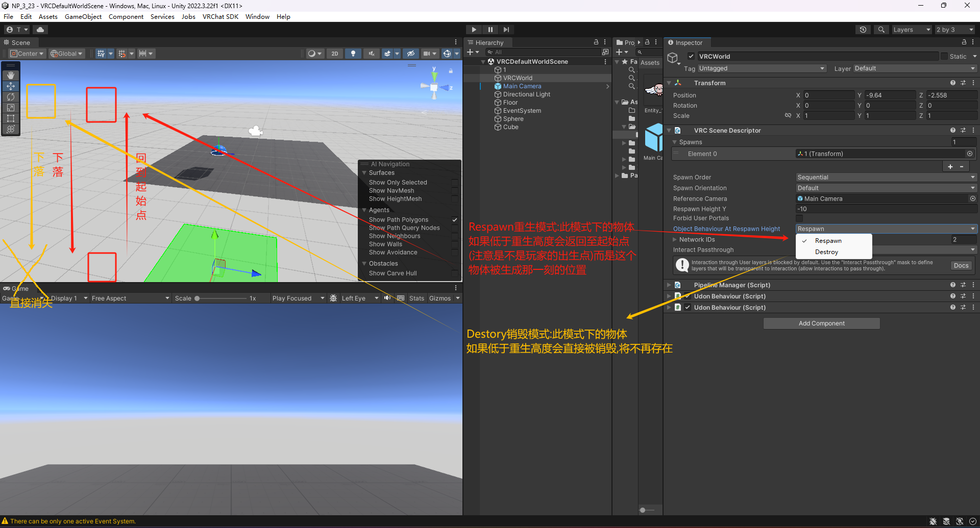Collapse the Transform component

point(669,83)
